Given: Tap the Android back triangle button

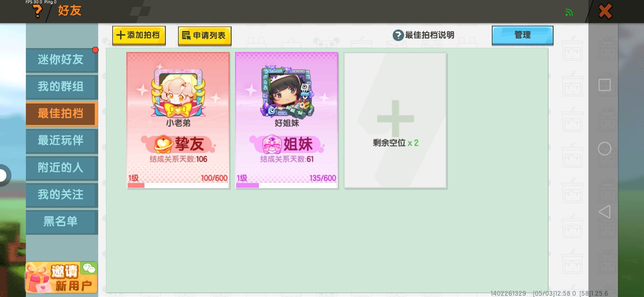Looking at the screenshot, I should click(x=604, y=212).
